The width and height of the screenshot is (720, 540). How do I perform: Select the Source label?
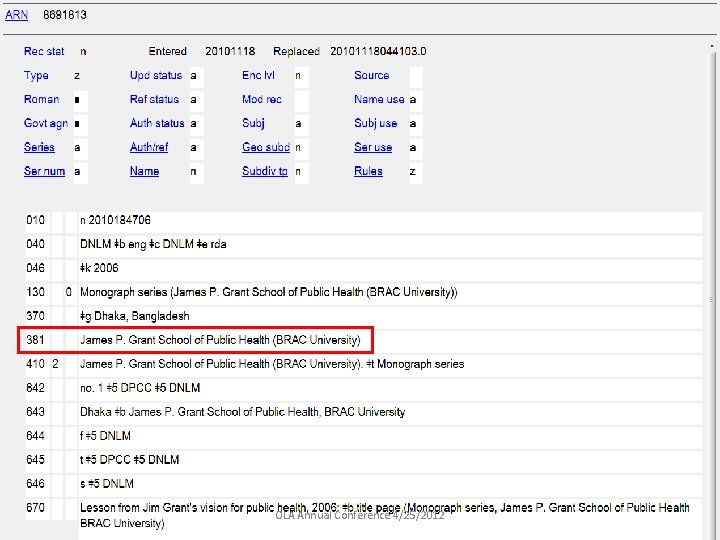tap(371, 75)
